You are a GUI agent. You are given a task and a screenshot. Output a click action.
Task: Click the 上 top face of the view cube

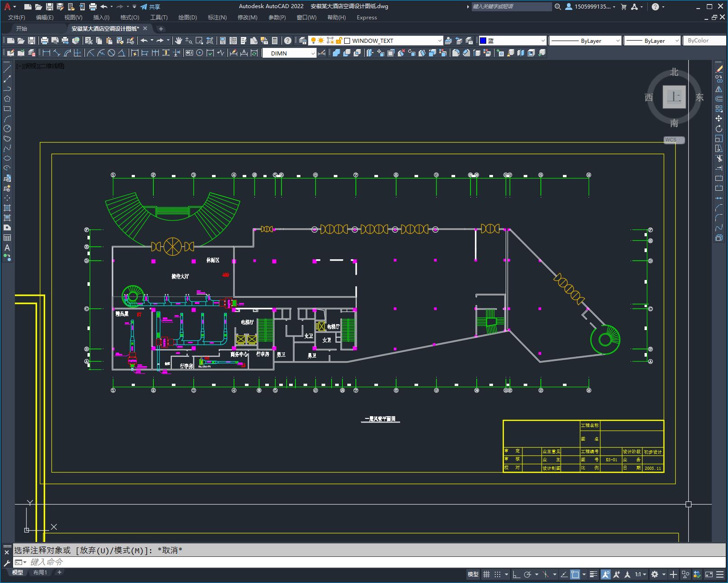tap(674, 96)
